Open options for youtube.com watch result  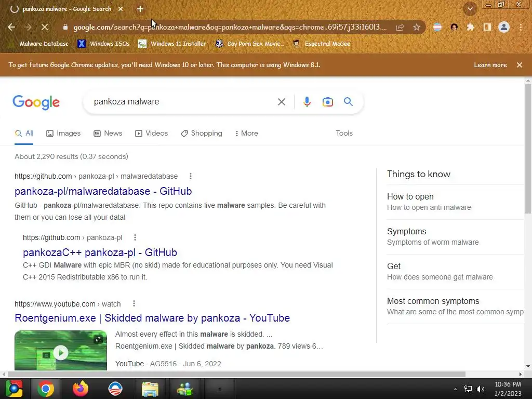pos(134,303)
